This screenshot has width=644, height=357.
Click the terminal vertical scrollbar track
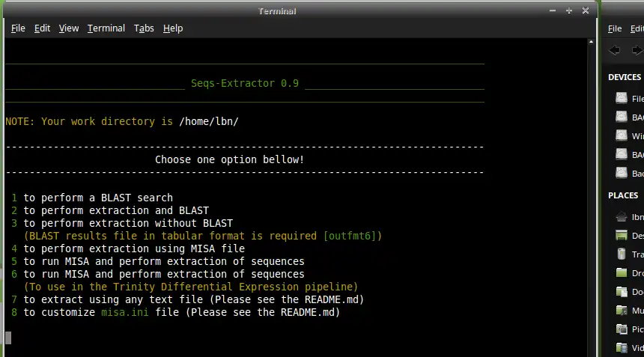[591, 201]
